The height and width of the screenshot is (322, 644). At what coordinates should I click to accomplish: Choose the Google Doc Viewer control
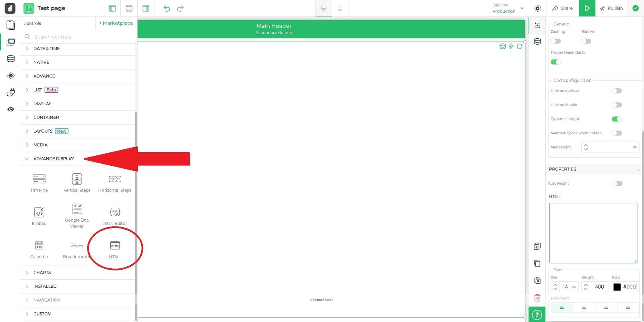click(77, 209)
